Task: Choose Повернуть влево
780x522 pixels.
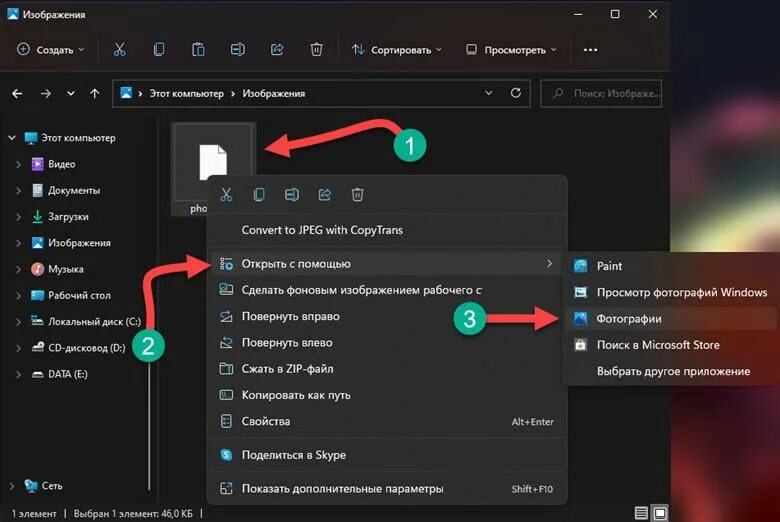Action: pyautogui.click(x=387, y=342)
